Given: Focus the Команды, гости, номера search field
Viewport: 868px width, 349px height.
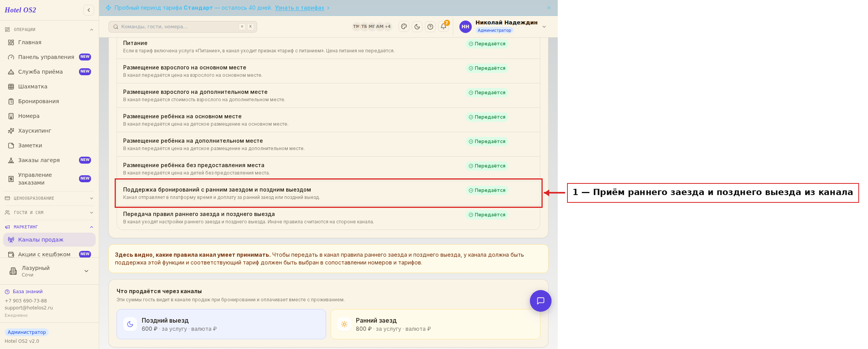Looking at the screenshot, I should (183, 27).
